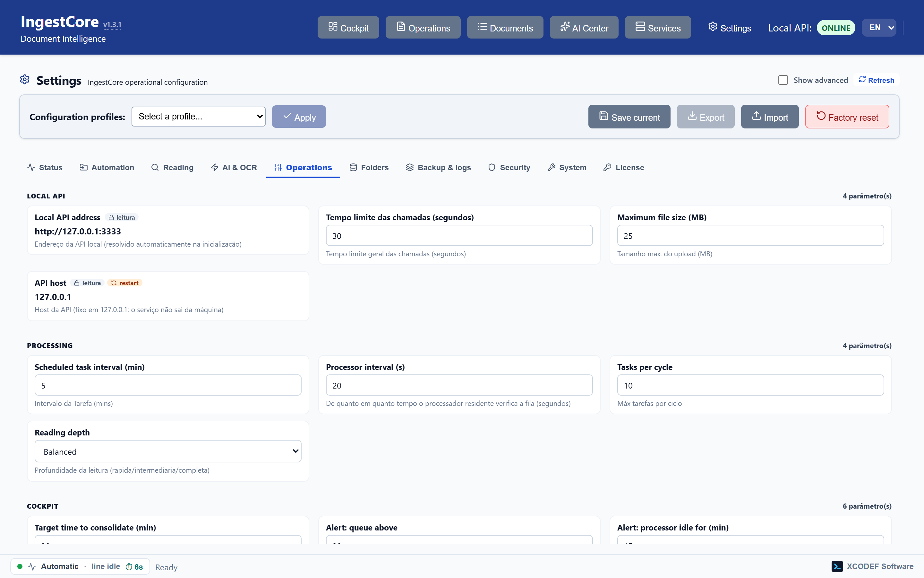Click the IngestCore logo title

60,22
